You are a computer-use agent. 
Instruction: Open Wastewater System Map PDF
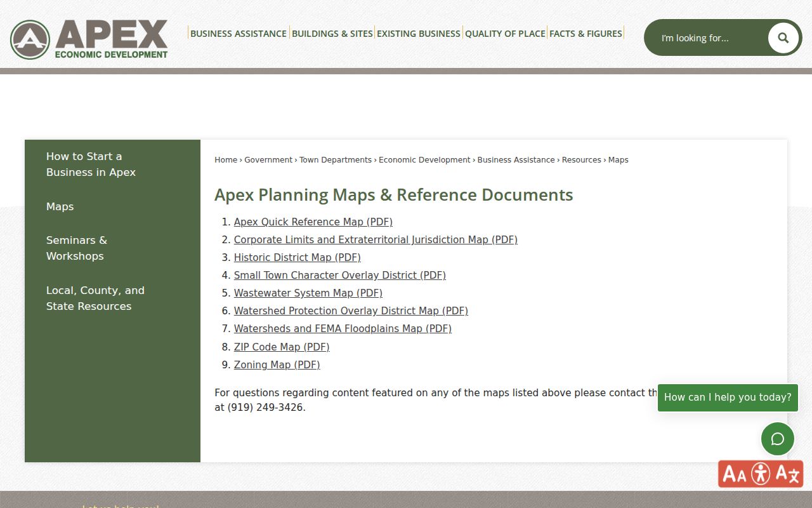(x=308, y=293)
